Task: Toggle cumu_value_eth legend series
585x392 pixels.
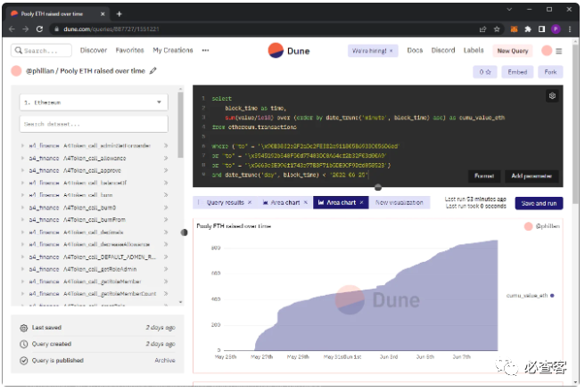Action: pyautogui.click(x=530, y=296)
